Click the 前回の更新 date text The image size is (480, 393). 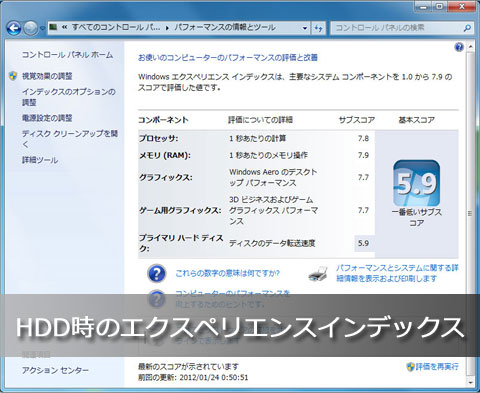point(193,378)
